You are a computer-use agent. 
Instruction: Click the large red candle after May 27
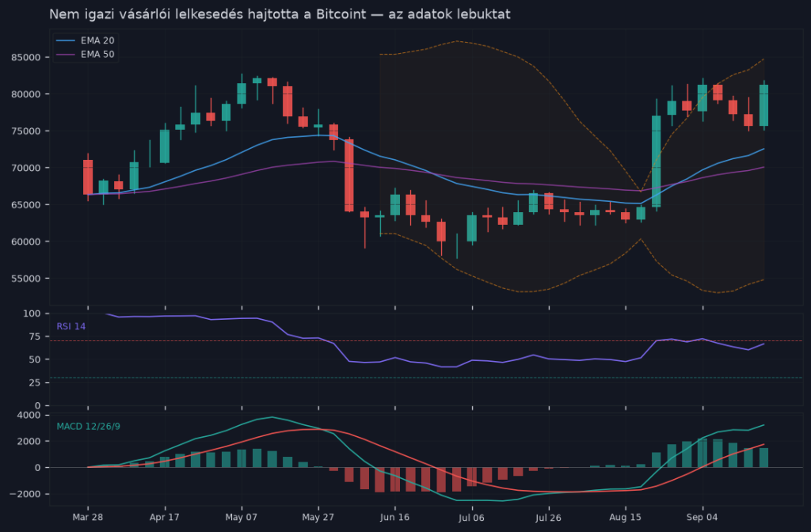coord(349,175)
